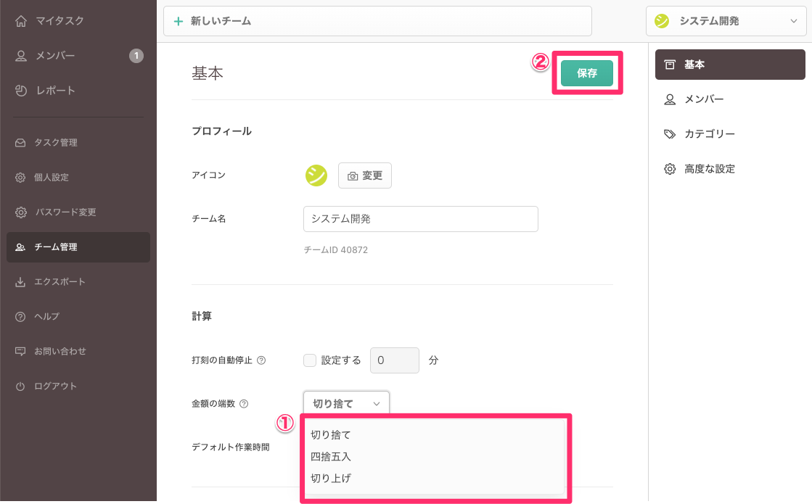The image size is (812, 504).
Task: Click the チーム名 text field
Action: pyautogui.click(x=420, y=218)
